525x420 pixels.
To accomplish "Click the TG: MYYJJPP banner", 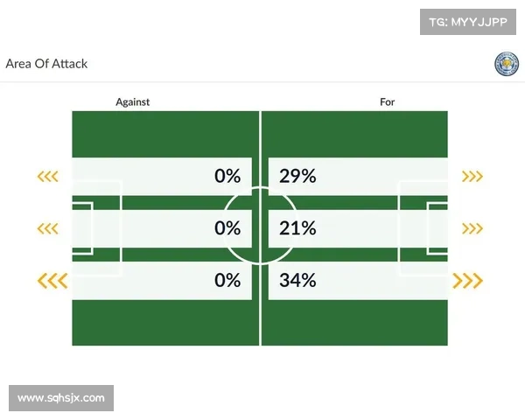I will pyautogui.click(x=468, y=21).
